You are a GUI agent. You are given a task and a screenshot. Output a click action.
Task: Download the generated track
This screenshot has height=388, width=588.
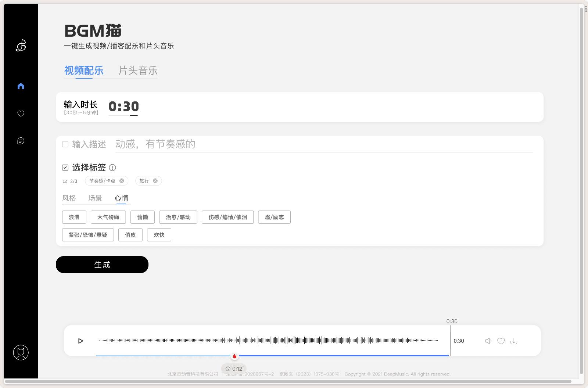coord(514,341)
